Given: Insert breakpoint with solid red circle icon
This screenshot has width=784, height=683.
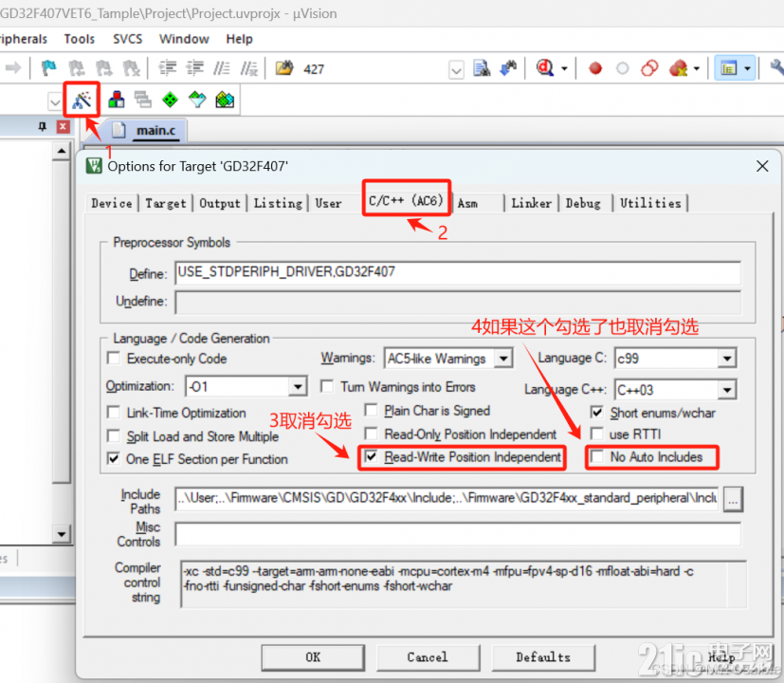Looking at the screenshot, I should (595, 68).
